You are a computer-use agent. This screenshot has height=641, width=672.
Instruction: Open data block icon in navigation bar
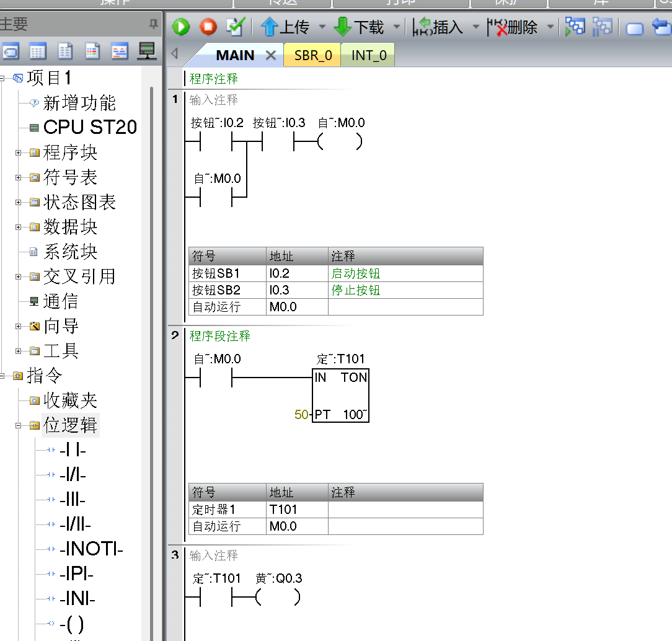pos(65,51)
